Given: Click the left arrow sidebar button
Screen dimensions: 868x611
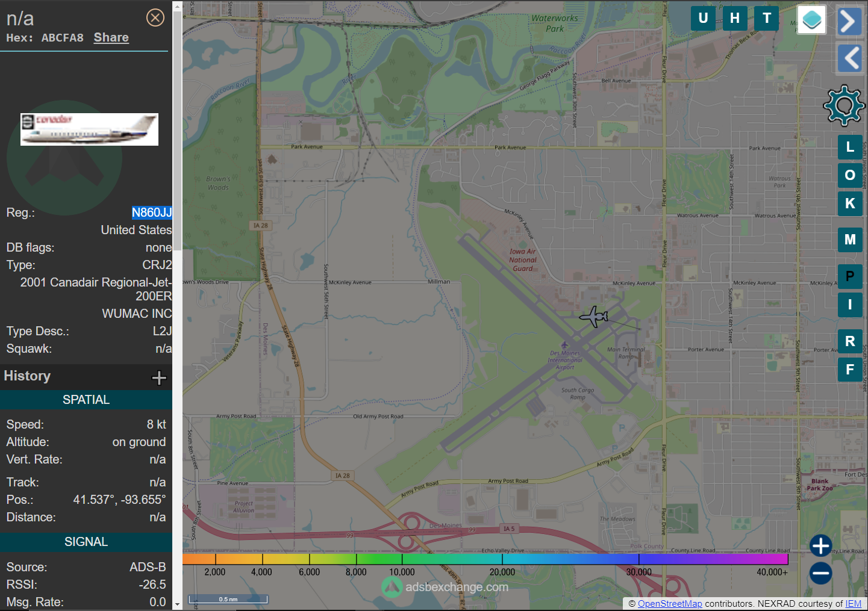Looking at the screenshot, I should coord(849,58).
